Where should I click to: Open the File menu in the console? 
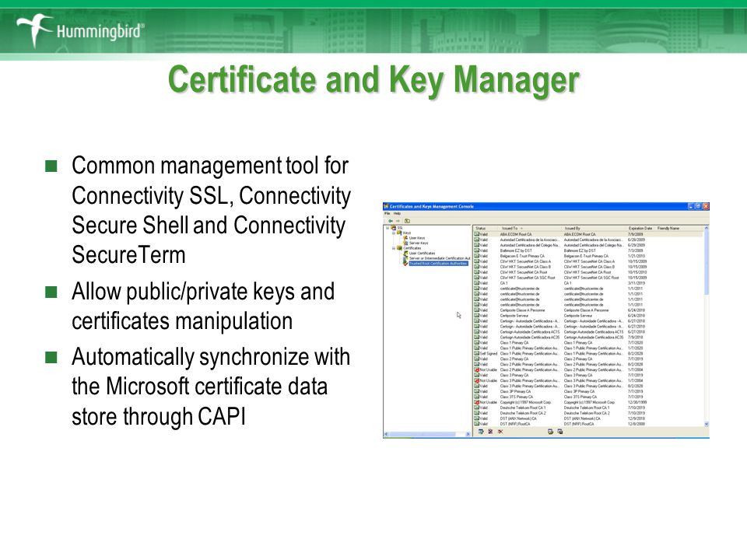[x=388, y=213]
